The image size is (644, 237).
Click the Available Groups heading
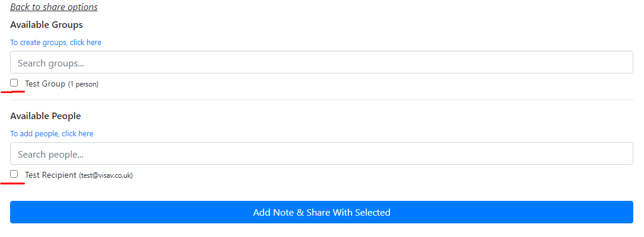(46, 25)
